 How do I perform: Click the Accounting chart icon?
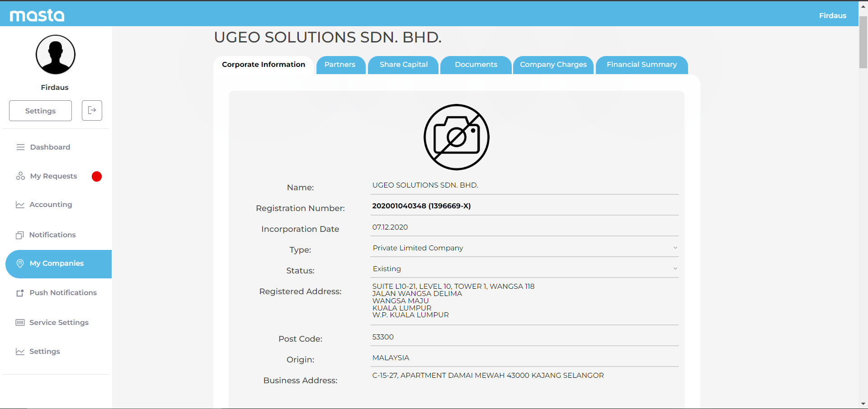pyautogui.click(x=20, y=205)
